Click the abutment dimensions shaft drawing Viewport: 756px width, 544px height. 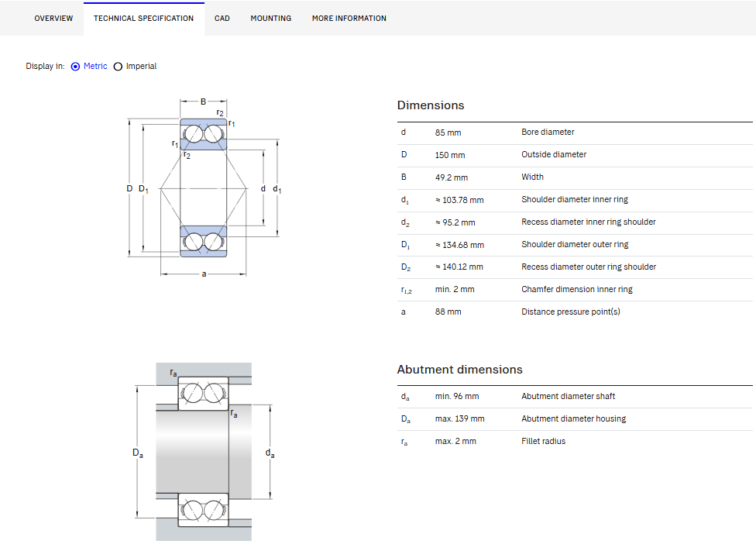coord(204,452)
